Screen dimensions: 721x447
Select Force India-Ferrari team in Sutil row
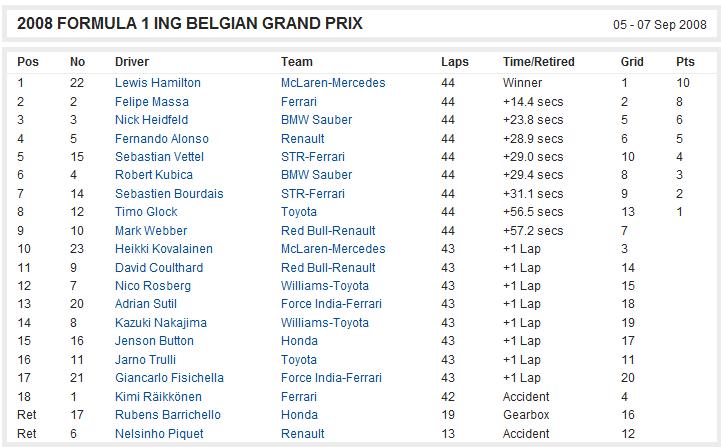click(x=331, y=304)
